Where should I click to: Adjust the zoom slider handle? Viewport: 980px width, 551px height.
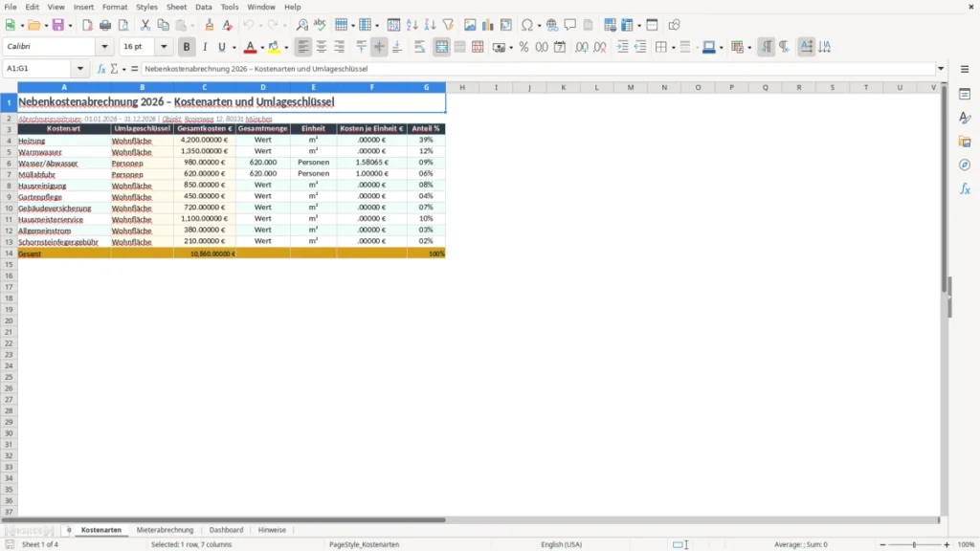tap(914, 544)
